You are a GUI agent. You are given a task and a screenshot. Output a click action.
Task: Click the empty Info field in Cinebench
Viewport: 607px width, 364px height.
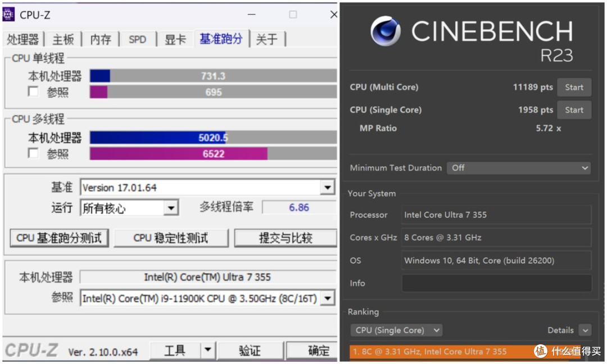point(496,283)
